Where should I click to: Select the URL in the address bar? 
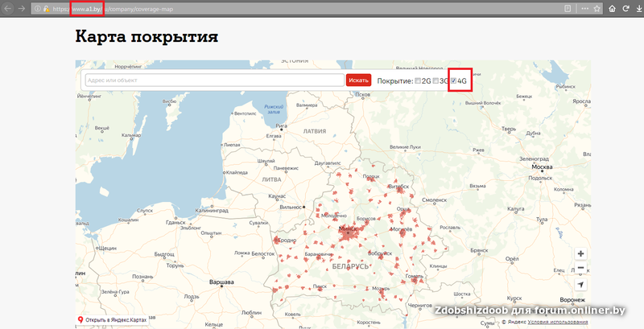coord(113,8)
